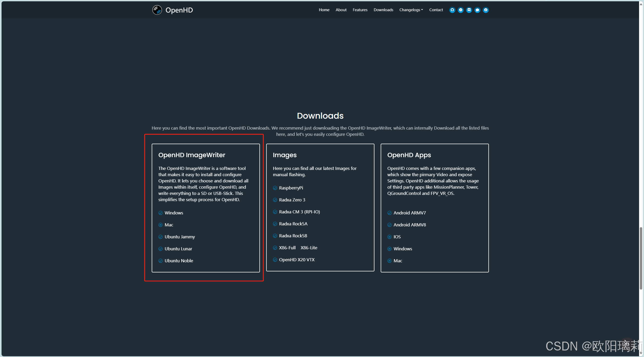Open the Discord community icon
The height and width of the screenshot is (357, 644).
(x=469, y=10)
